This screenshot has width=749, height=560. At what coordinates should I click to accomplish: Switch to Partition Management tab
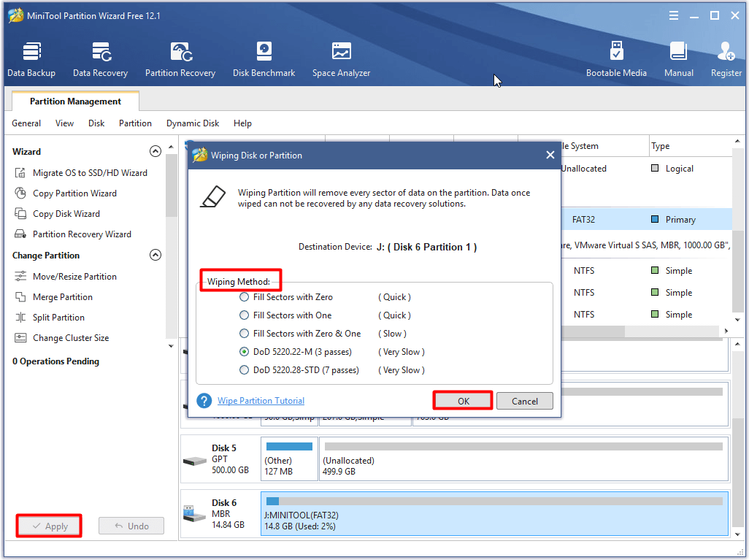pos(75,101)
